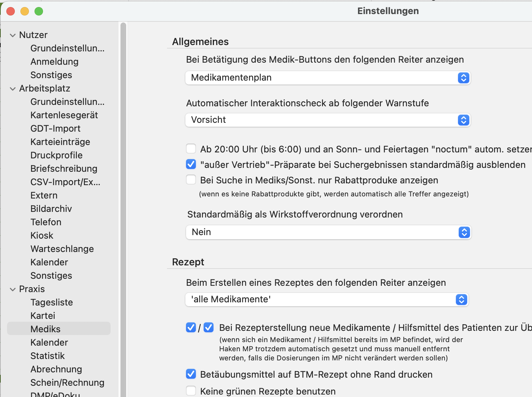Image resolution: width=532 pixels, height=397 pixels.
Task: Open Statistik settings
Action: [x=48, y=356]
